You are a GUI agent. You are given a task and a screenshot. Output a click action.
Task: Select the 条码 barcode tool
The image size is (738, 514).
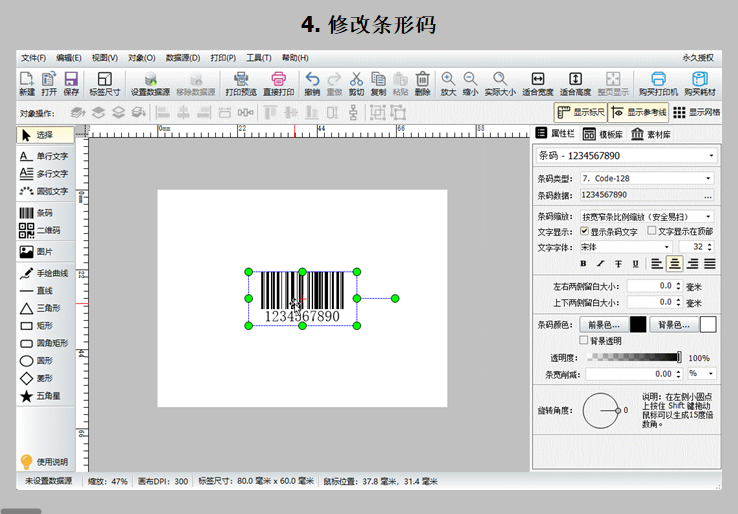click(x=45, y=213)
